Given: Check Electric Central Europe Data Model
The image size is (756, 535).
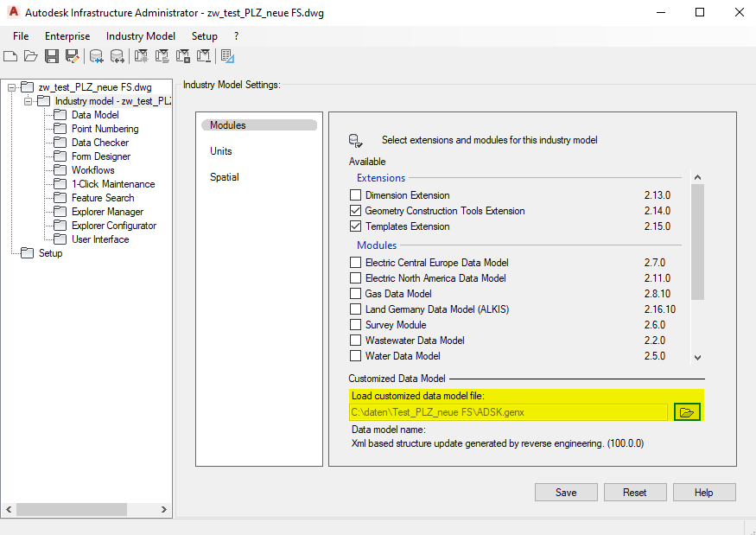Looking at the screenshot, I should coord(355,263).
